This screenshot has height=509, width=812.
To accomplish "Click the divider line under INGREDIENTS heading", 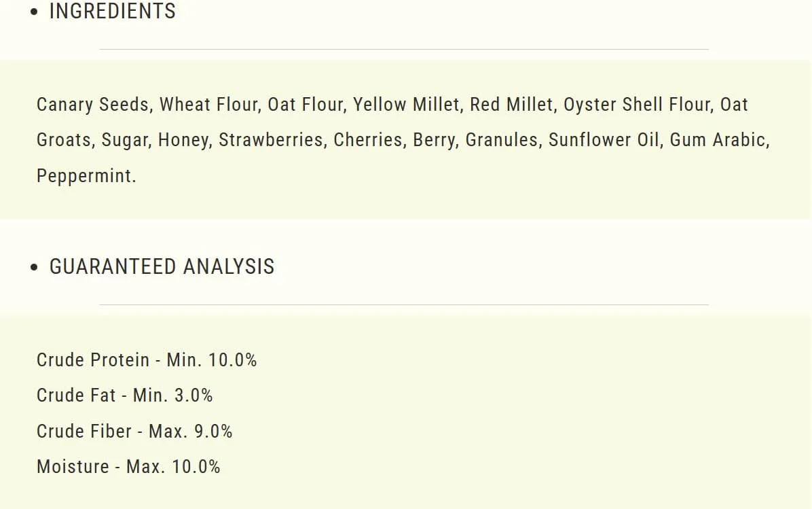I will point(404,49).
